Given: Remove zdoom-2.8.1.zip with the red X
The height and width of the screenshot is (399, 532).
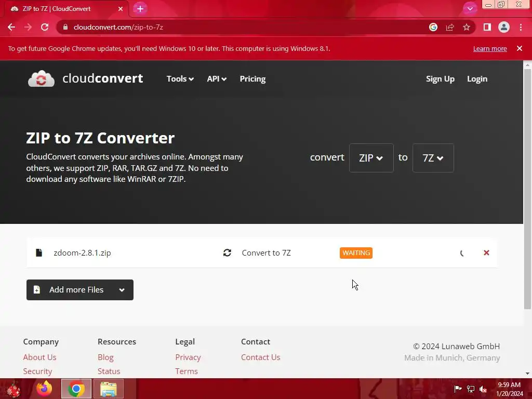Looking at the screenshot, I should (486, 253).
